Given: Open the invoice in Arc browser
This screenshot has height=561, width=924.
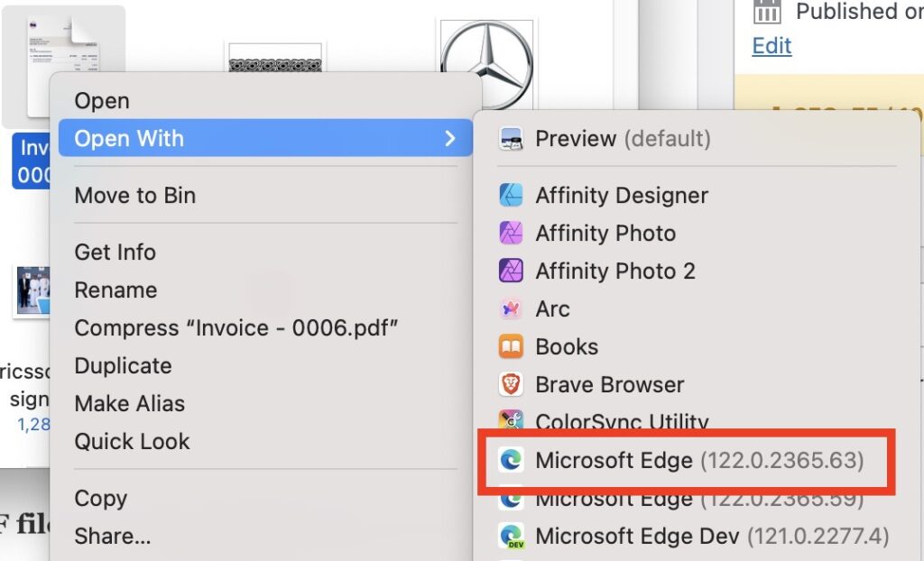Looking at the screenshot, I should [x=554, y=308].
